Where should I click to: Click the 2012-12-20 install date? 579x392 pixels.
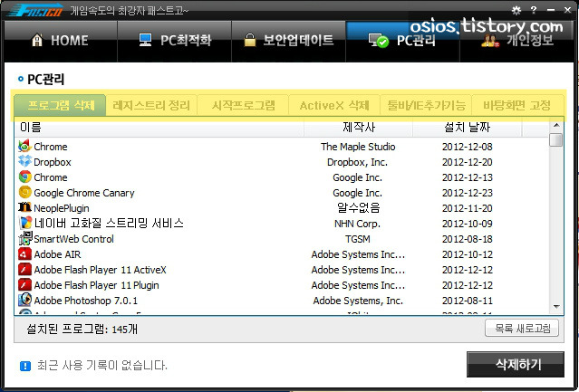point(468,162)
